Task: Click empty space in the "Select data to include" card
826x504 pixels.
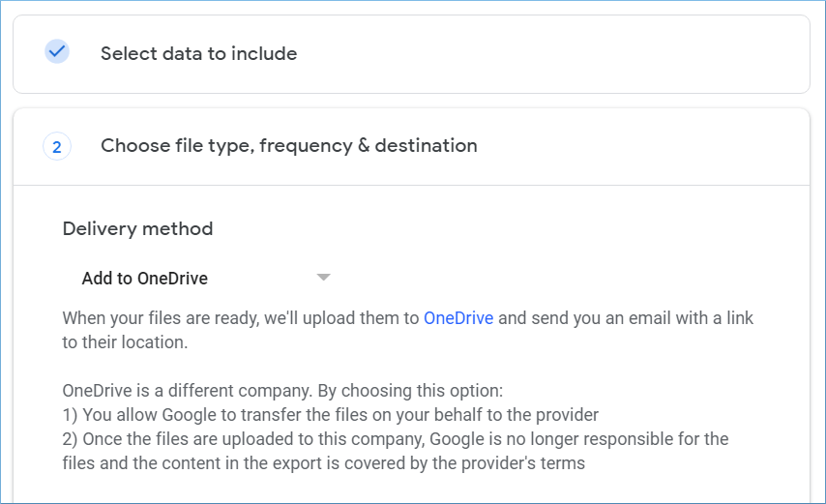Action: click(x=553, y=54)
